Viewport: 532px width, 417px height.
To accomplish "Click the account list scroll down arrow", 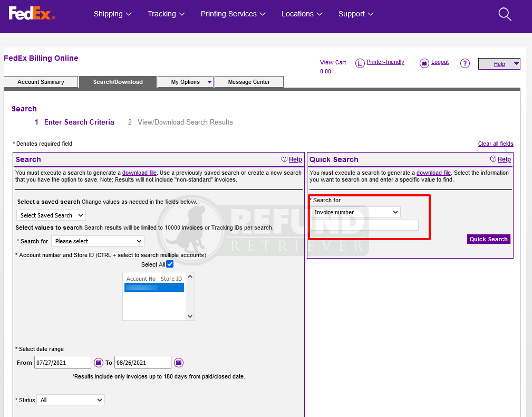I will pos(190,316).
